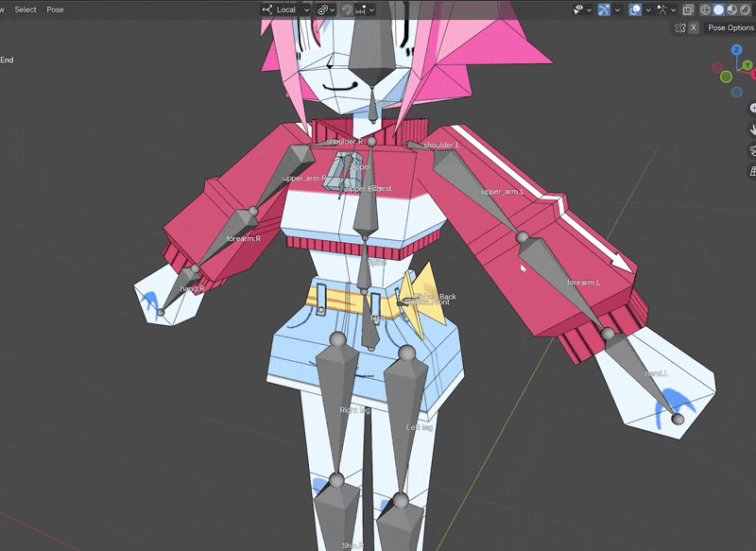Open the Local transform orientation dropdown
Viewport: 756px width, 551px height.
(284, 9)
